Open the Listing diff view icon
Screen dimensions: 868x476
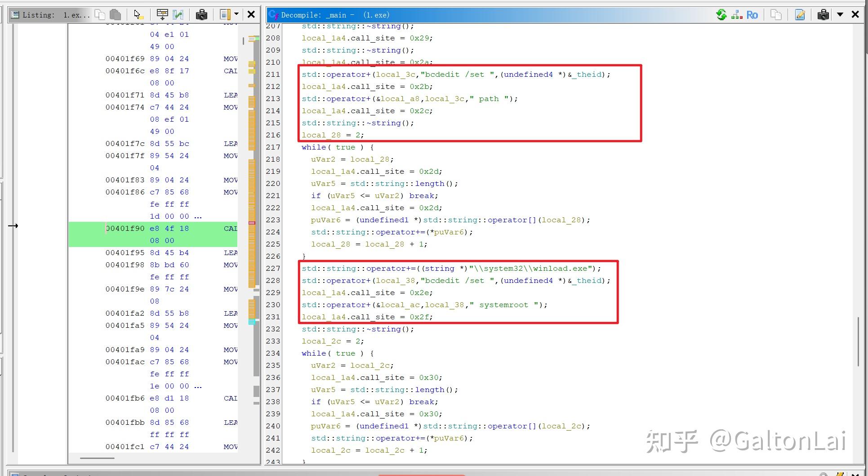point(178,15)
